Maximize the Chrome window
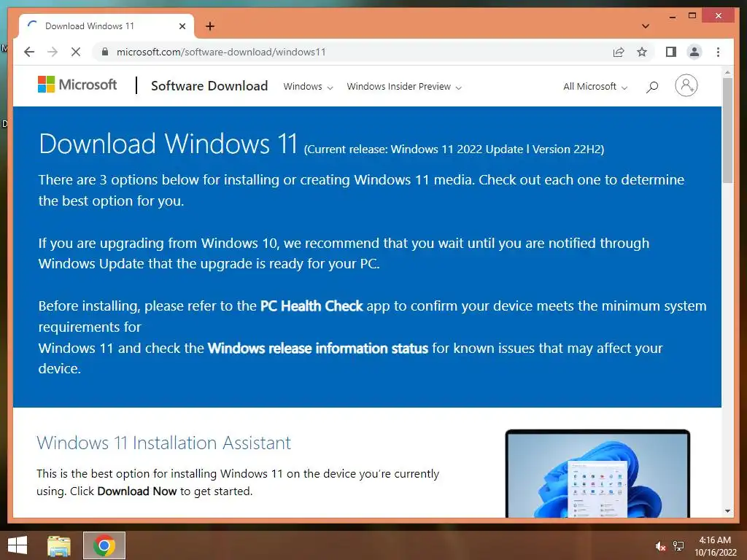Screen dimensions: 747x560 click(692, 16)
